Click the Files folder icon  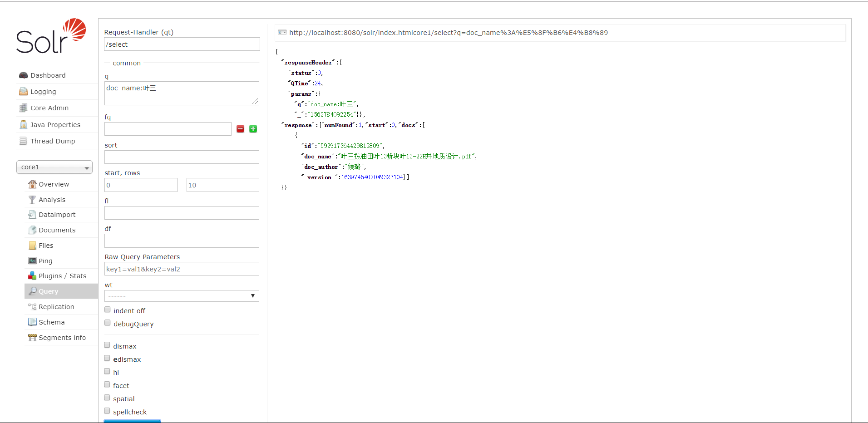pos(32,246)
